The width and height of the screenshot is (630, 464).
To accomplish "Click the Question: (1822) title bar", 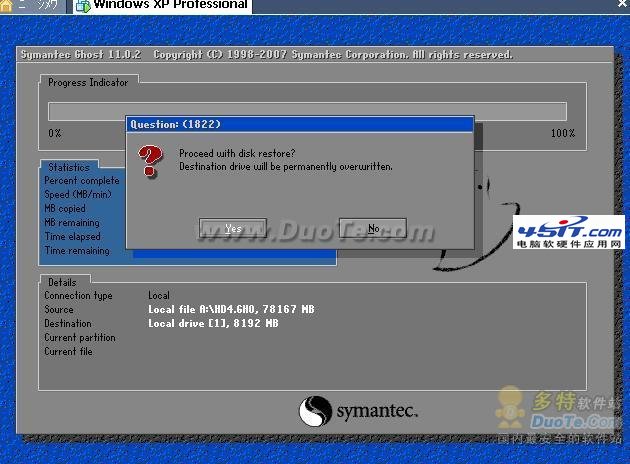I will [300, 124].
